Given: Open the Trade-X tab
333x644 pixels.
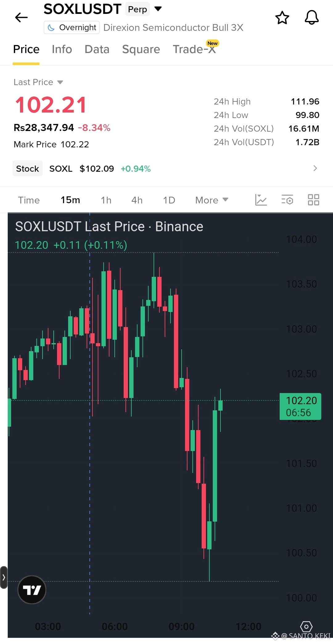Looking at the screenshot, I should [x=195, y=49].
